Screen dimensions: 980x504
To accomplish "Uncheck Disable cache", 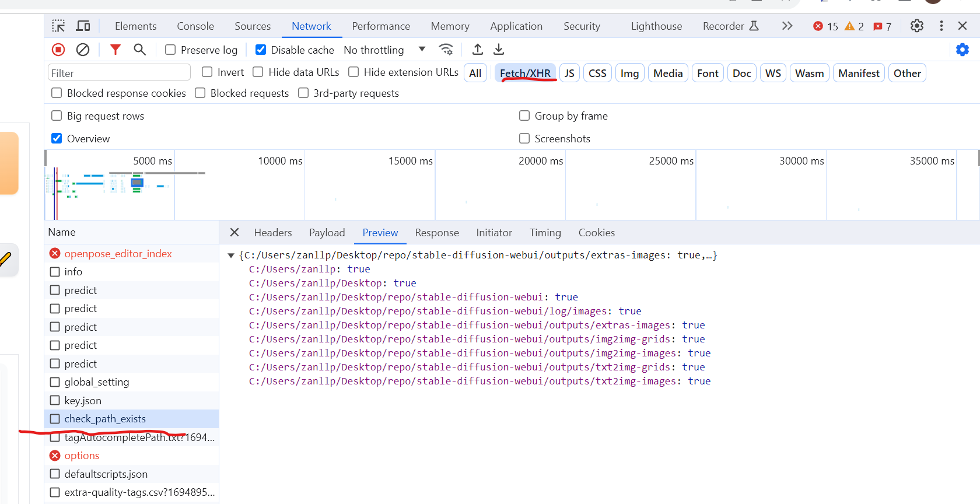I will tap(261, 50).
